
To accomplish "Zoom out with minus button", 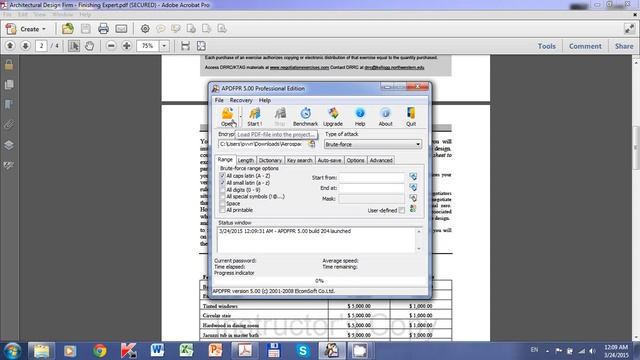I will (x=111, y=46).
